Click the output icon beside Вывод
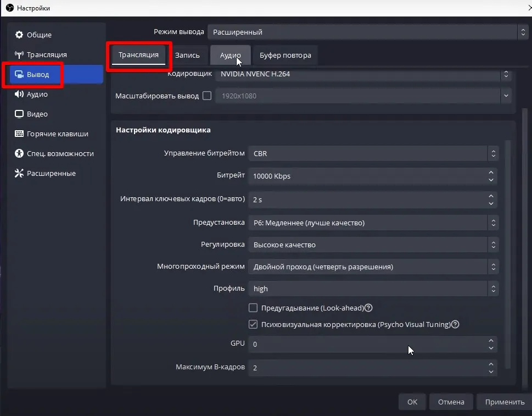The image size is (532, 416). coord(19,74)
